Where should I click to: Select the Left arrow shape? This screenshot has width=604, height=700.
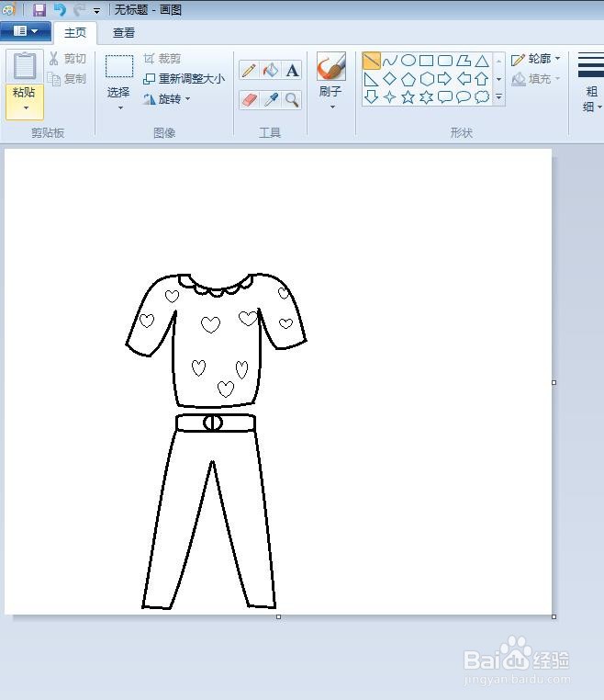tap(464, 79)
